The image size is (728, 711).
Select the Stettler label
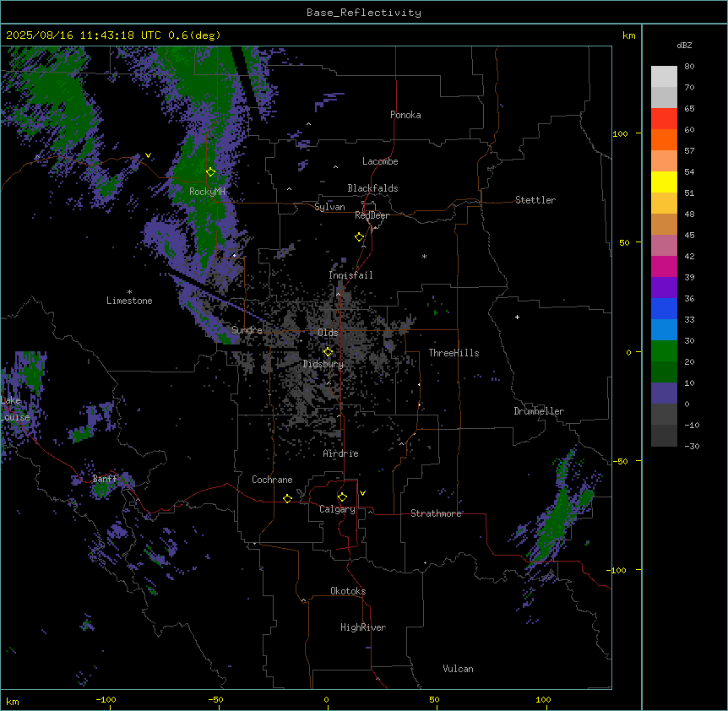(535, 200)
